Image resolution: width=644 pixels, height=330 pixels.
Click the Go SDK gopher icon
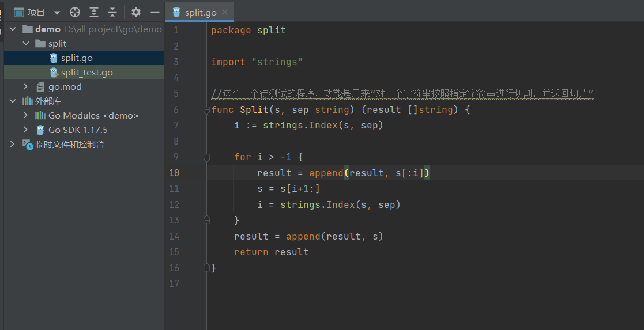[x=40, y=130]
